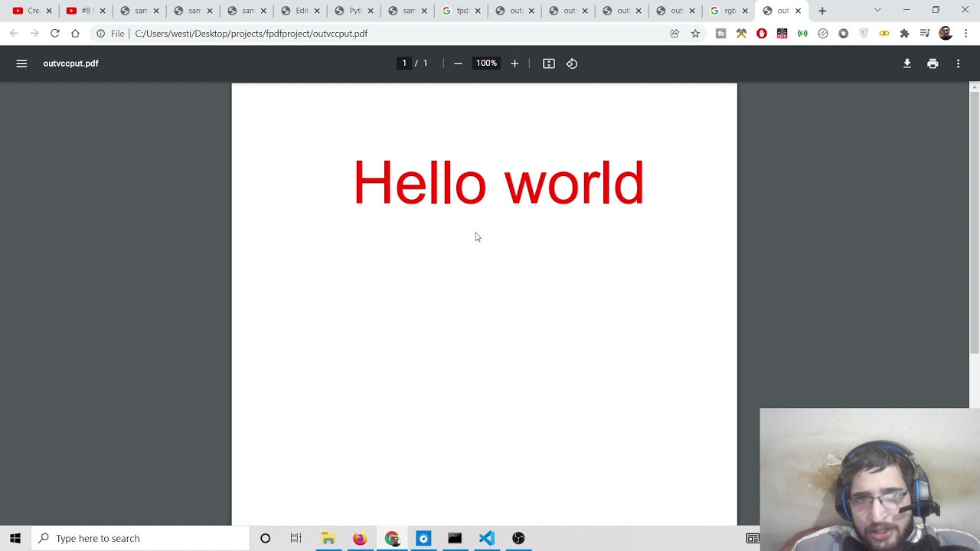Open the PDF sidebar hamburger menu
Image resolution: width=980 pixels, height=551 pixels.
click(x=21, y=64)
